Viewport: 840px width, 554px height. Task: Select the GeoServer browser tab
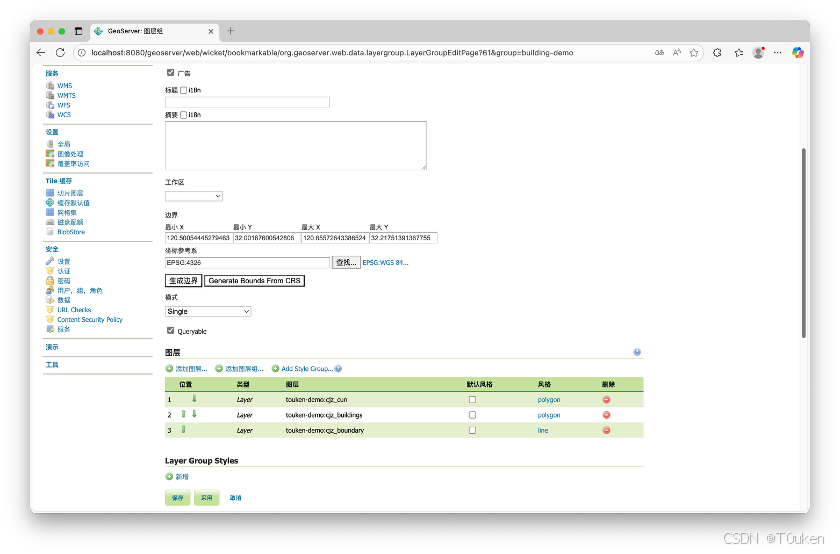click(x=154, y=31)
